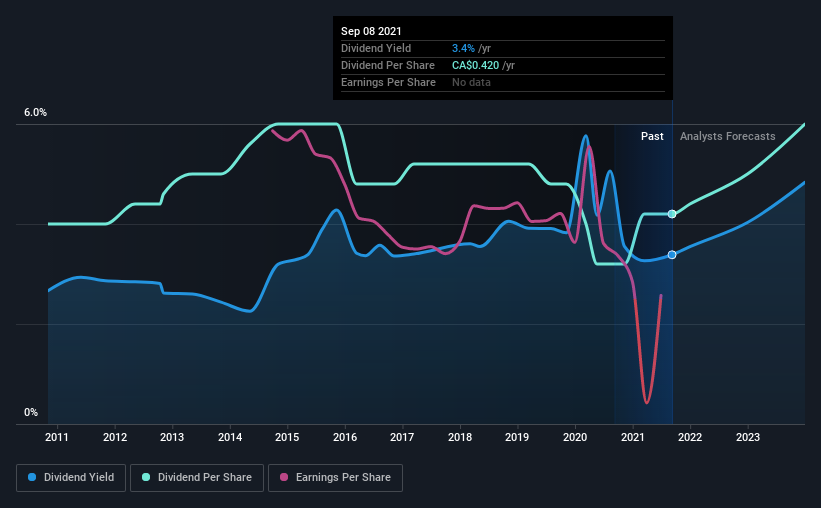This screenshot has width=821, height=508.
Task: Toggle the Dividend Yield legend button
Action: 71,478
